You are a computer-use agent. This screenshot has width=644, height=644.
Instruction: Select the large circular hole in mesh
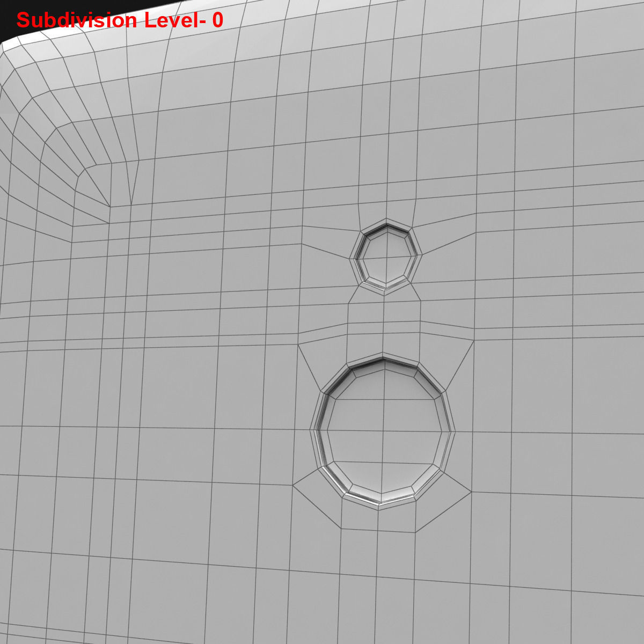[x=383, y=431]
